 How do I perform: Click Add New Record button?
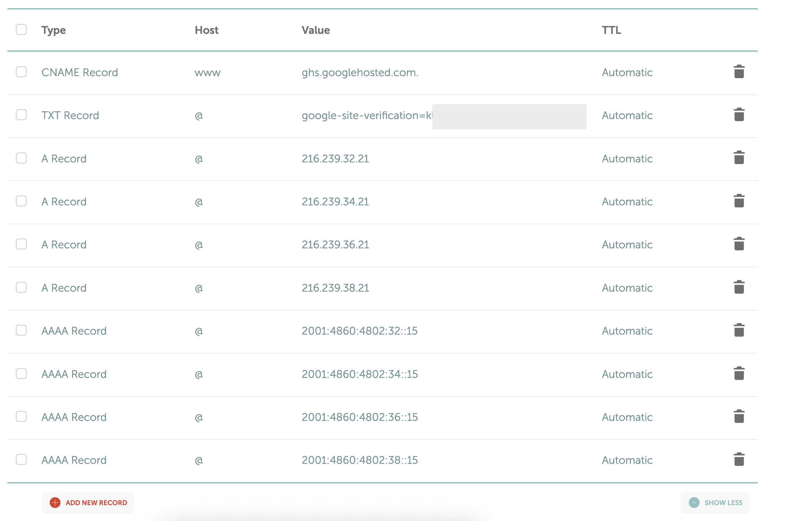[88, 503]
